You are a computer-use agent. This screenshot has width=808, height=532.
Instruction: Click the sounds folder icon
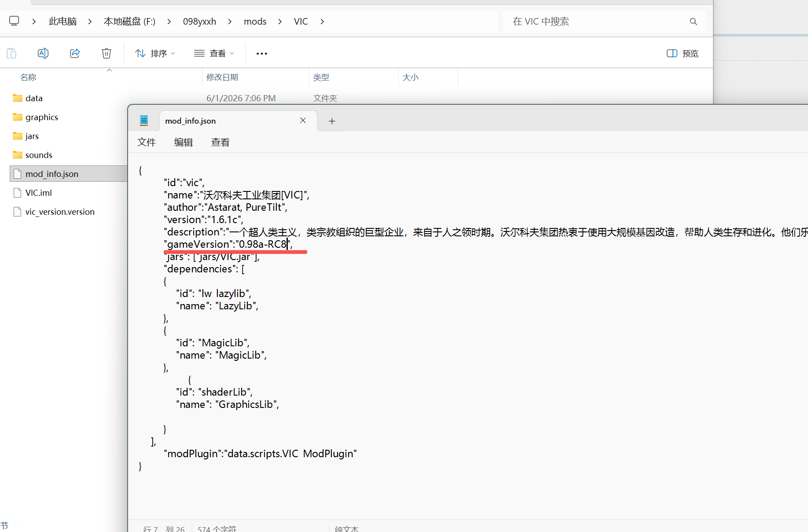(x=18, y=155)
